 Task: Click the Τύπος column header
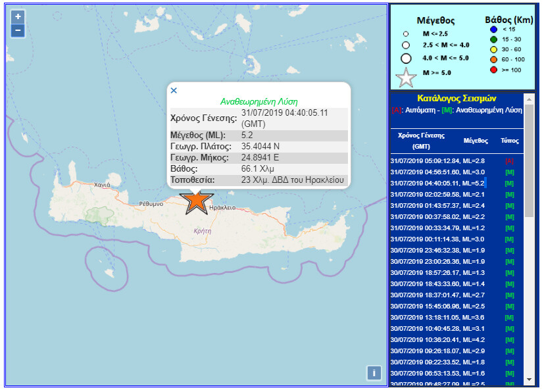click(x=510, y=141)
